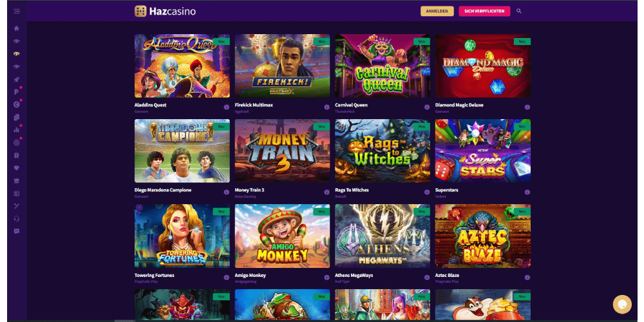The width and height of the screenshot is (644, 322).
Task: Click the bar chart sidebar icon
Action: tap(17, 130)
